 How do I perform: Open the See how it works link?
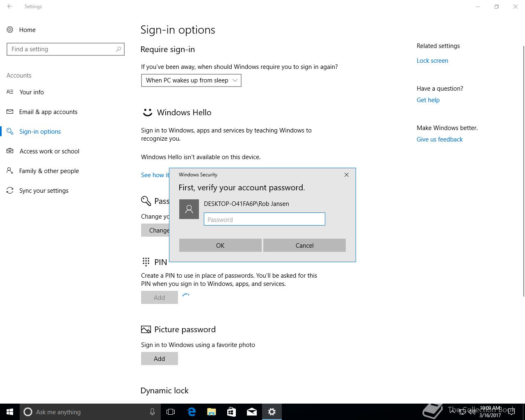[x=155, y=175]
